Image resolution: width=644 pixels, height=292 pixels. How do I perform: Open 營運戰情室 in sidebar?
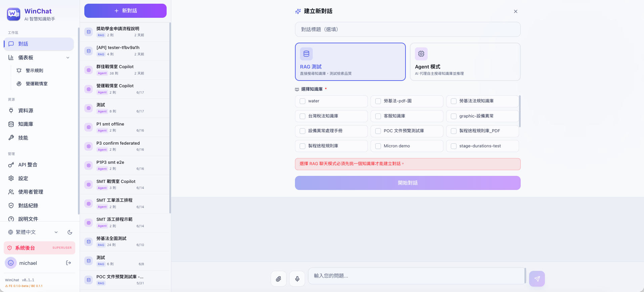[42, 84]
